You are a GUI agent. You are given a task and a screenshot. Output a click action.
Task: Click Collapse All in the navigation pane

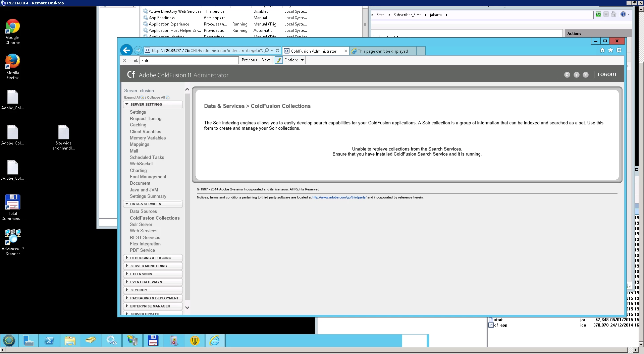[158, 98]
